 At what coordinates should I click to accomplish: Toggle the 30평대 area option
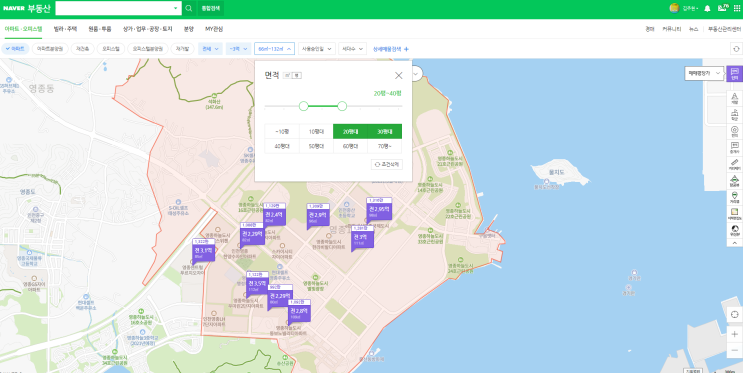(385, 131)
